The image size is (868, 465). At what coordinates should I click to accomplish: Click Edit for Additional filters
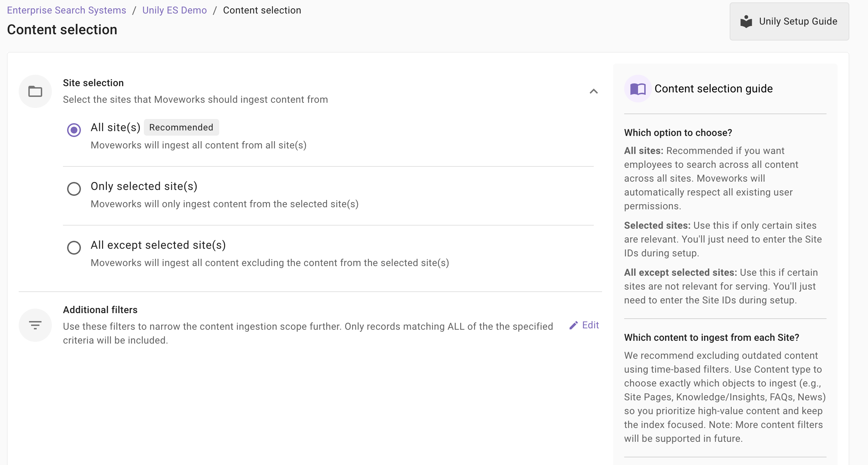pos(590,325)
